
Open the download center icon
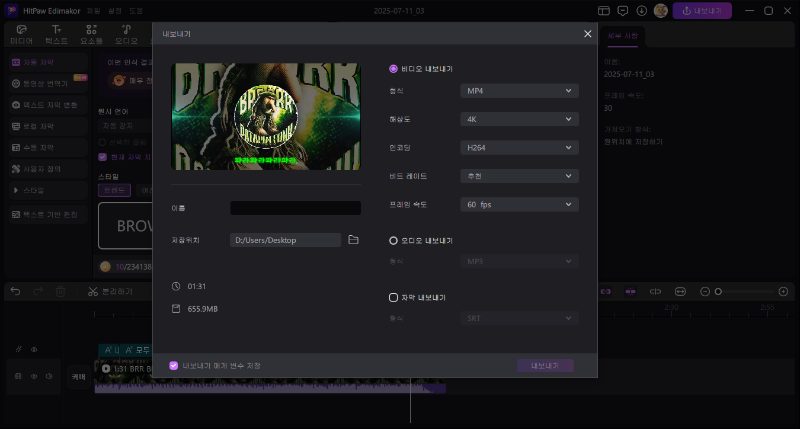(641, 11)
